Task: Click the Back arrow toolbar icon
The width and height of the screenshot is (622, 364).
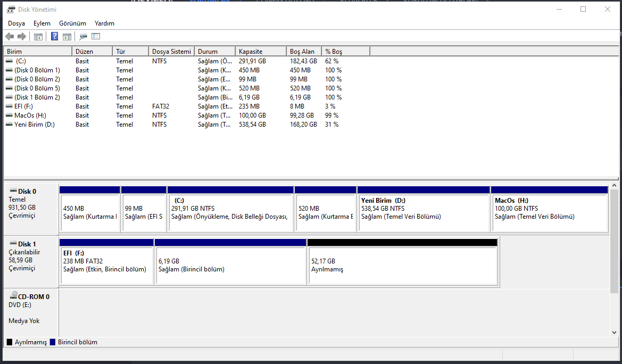Action: pos(10,37)
